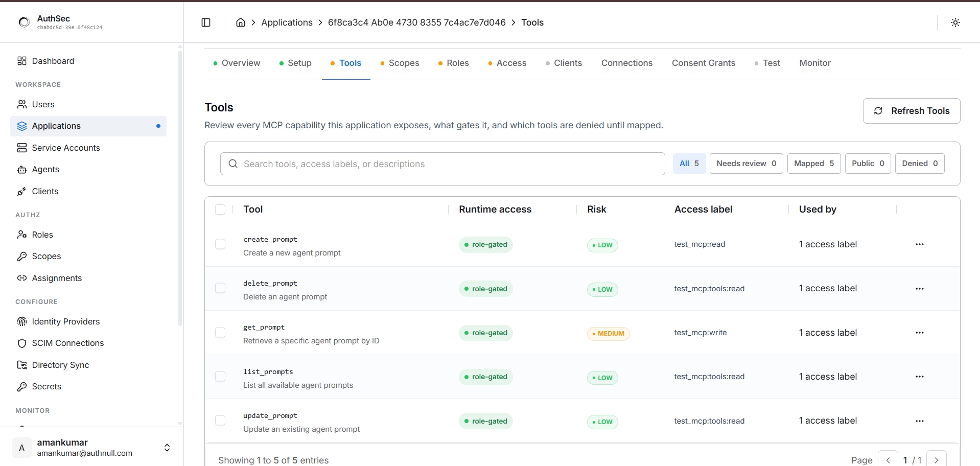Open row actions for update_prompt
The width and height of the screenshot is (980, 466).
click(920, 421)
